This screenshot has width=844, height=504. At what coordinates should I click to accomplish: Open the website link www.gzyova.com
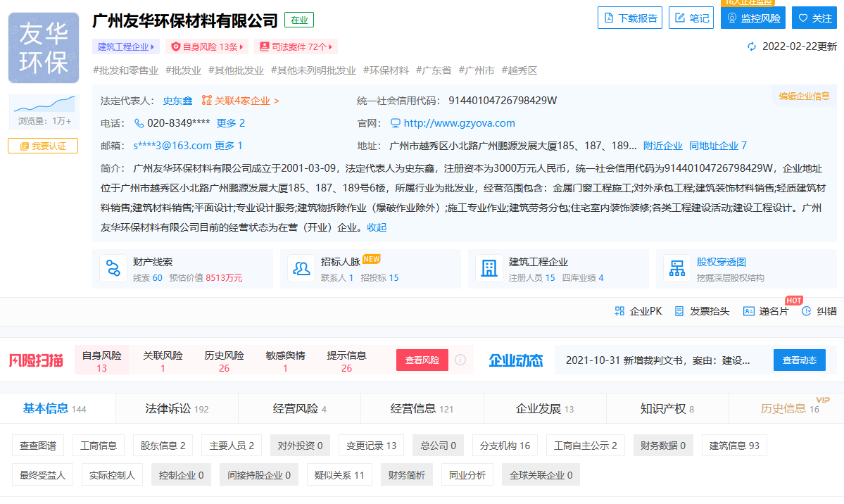(x=459, y=123)
